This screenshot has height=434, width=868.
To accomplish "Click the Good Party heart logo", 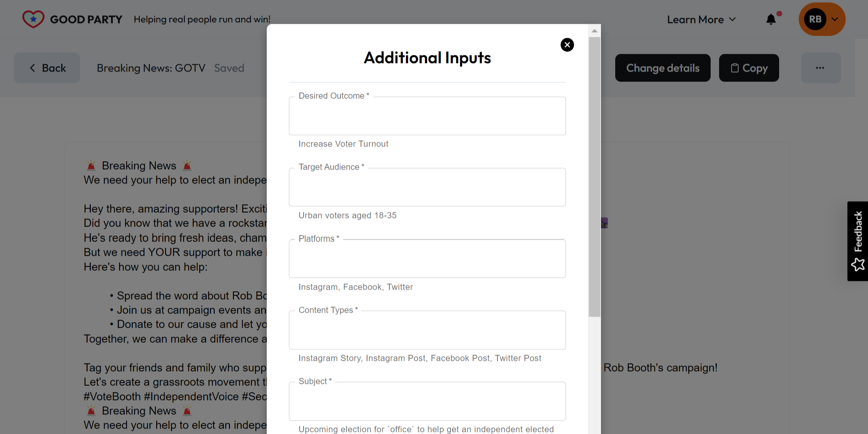I will pos(33,19).
